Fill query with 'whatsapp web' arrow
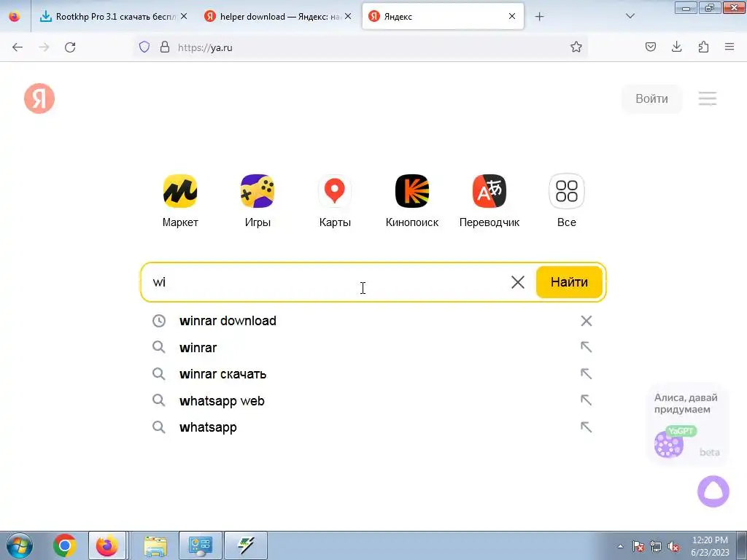The width and height of the screenshot is (747, 560). click(587, 400)
